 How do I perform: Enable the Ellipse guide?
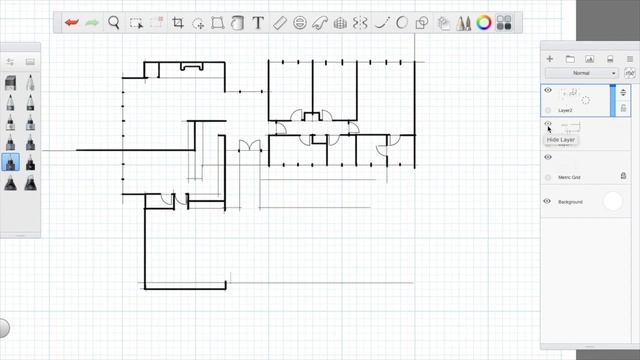coord(300,22)
